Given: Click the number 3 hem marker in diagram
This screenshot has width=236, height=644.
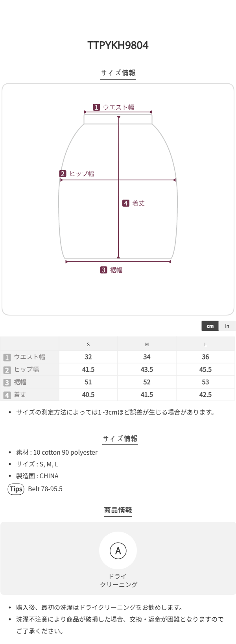Looking at the screenshot, I should pos(103,270).
